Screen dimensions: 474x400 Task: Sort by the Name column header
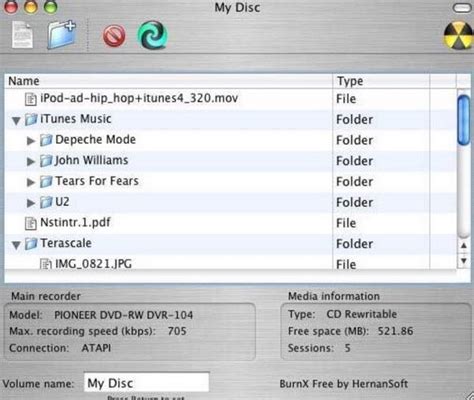(x=168, y=81)
